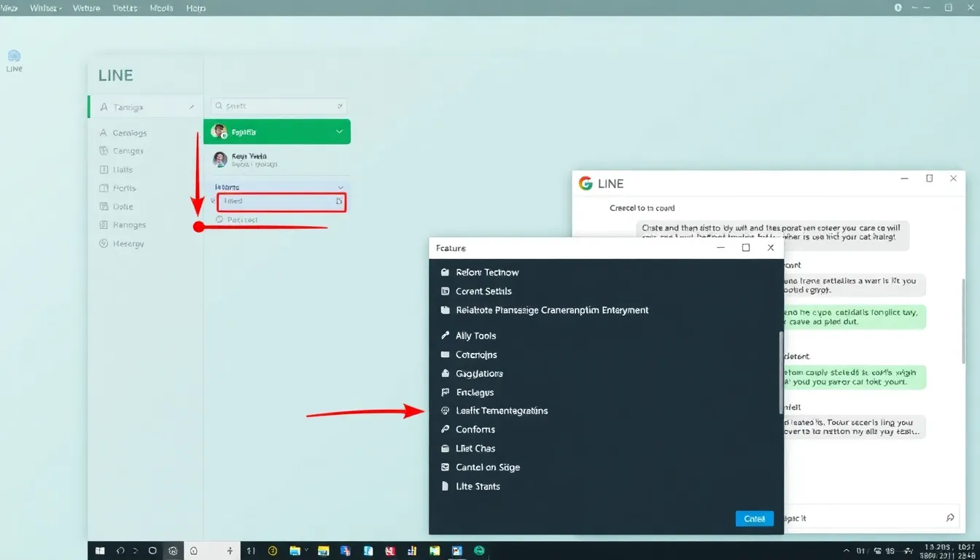Collapse the green Fepitfis contact header chevron
The image size is (980, 560).
coord(339,132)
